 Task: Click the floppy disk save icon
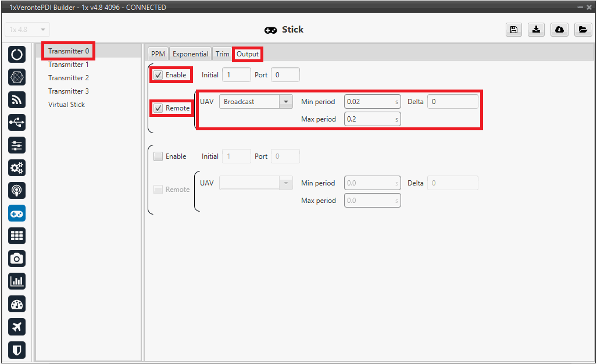[514, 30]
